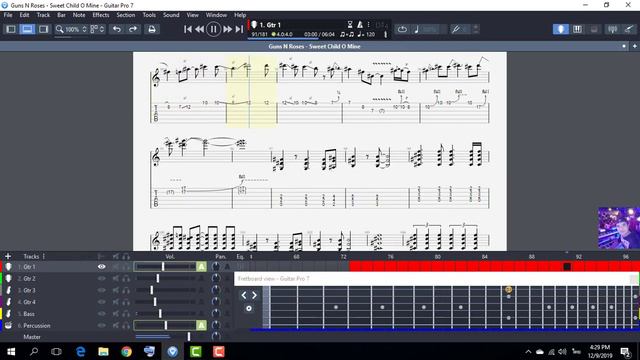This screenshot has width=640, height=360.
Task: Open the zoom percentage dropdown
Action: pyautogui.click(x=72, y=29)
